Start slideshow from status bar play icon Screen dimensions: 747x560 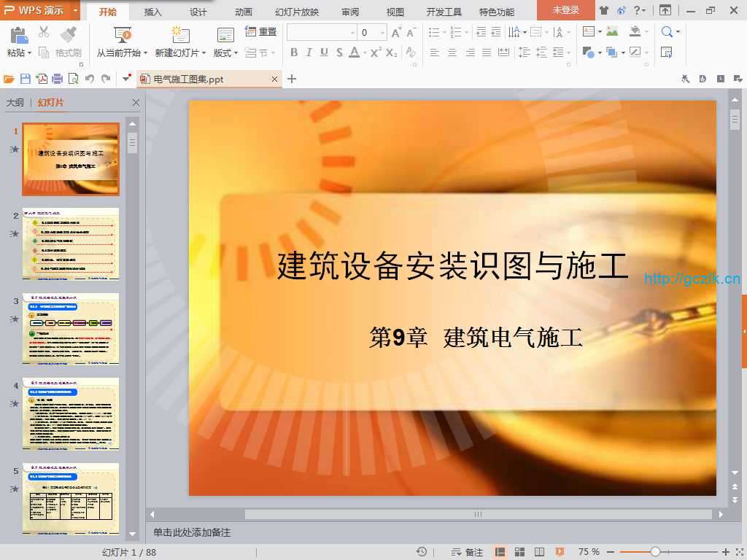click(x=560, y=552)
